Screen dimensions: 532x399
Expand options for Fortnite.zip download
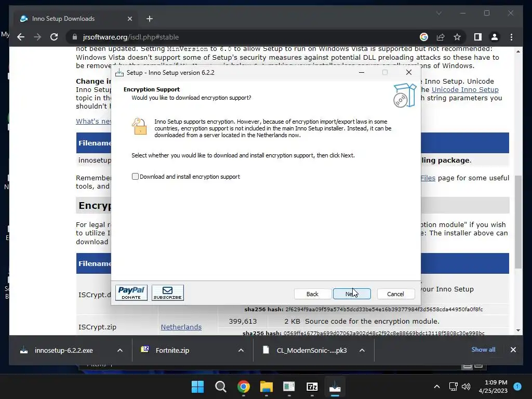(241, 350)
